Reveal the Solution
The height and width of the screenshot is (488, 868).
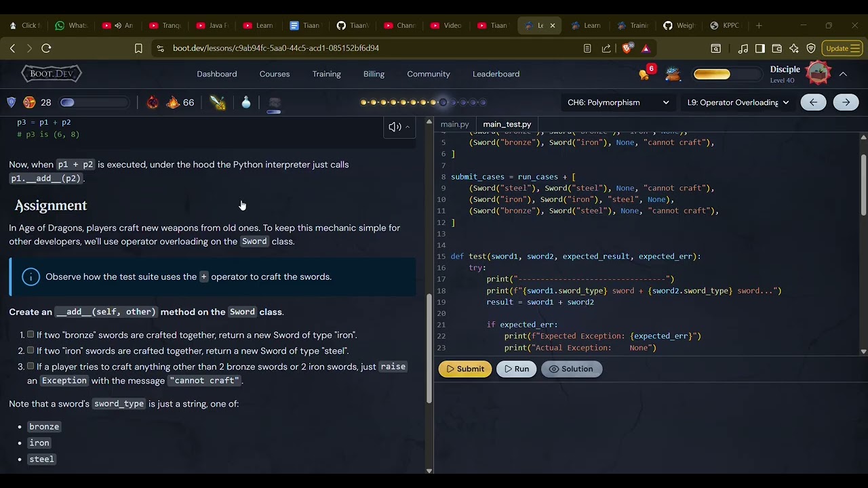pos(571,369)
